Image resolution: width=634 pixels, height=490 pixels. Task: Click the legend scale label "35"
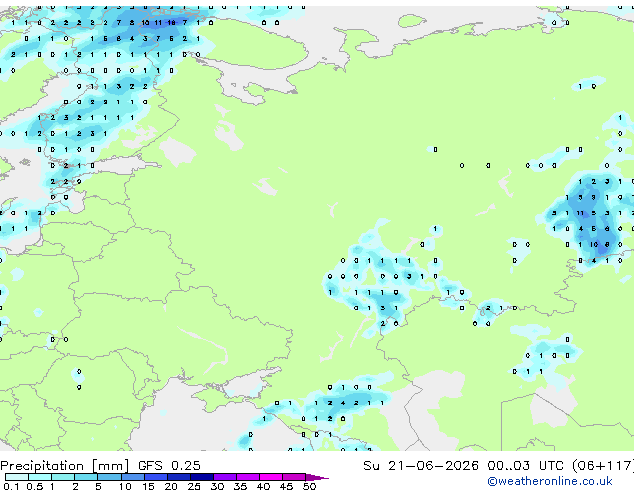tap(240, 486)
